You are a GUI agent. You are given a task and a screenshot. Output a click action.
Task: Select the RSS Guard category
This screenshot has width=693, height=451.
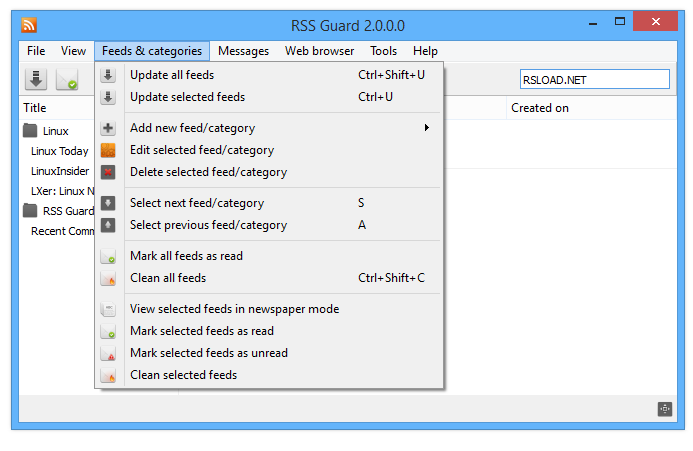coord(69,211)
